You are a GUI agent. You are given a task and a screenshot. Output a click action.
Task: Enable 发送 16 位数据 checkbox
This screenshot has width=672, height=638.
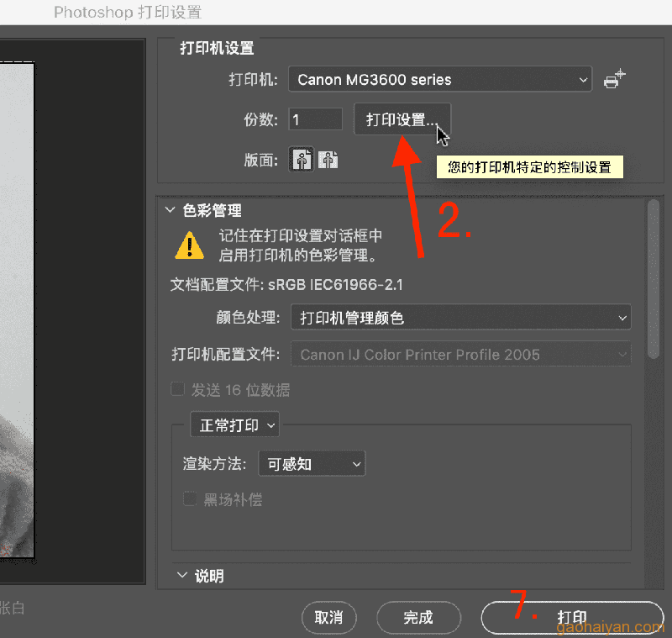177,389
